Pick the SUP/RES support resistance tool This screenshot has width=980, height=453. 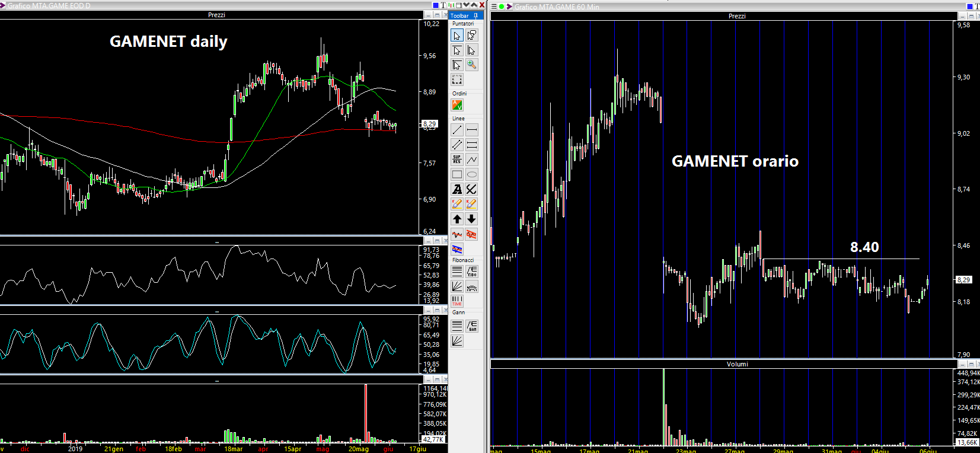tap(457, 159)
